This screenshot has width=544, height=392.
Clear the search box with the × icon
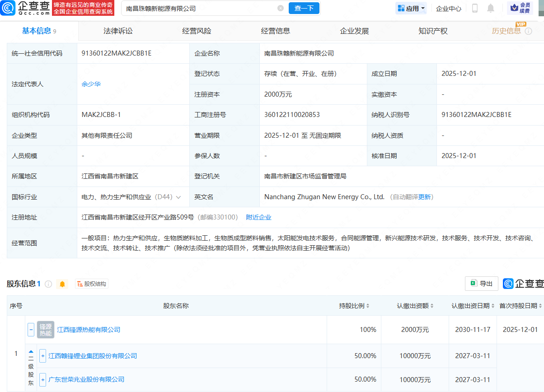[x=280, y=8]
